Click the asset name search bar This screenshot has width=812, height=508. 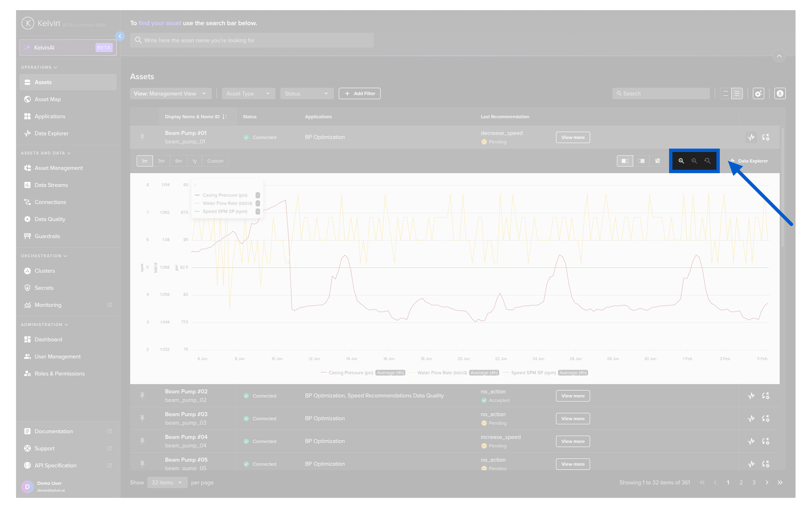click(x=252, y=40)
